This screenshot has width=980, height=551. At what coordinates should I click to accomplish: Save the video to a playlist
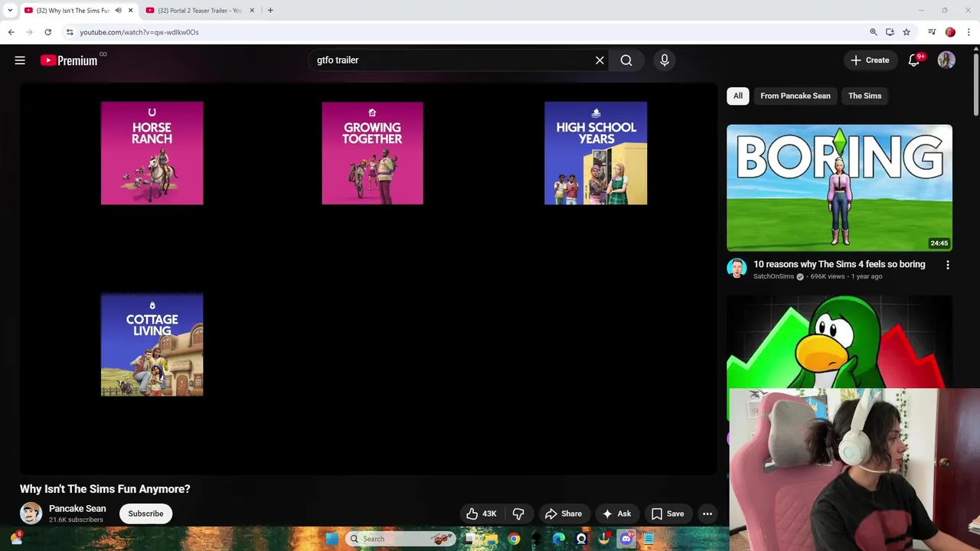tap(668, 514)
